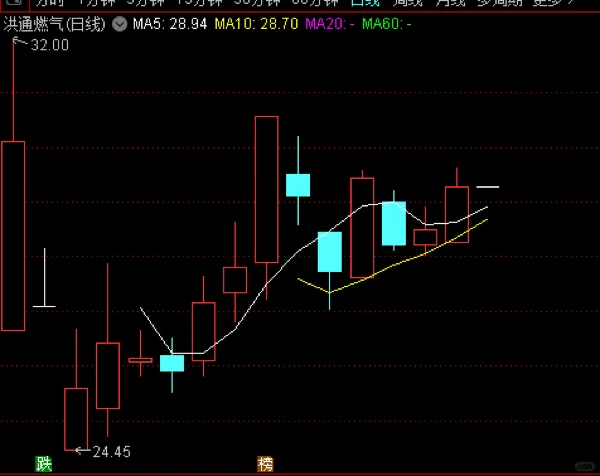Select the green MA60 indicator label
The width and height of the screenshot is (600, 476).
(387, 24)
